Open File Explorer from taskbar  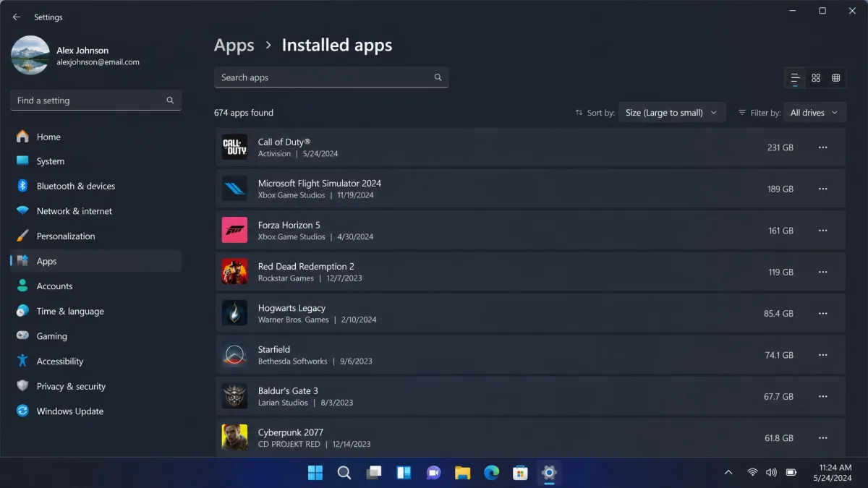(x=462, y=473)
